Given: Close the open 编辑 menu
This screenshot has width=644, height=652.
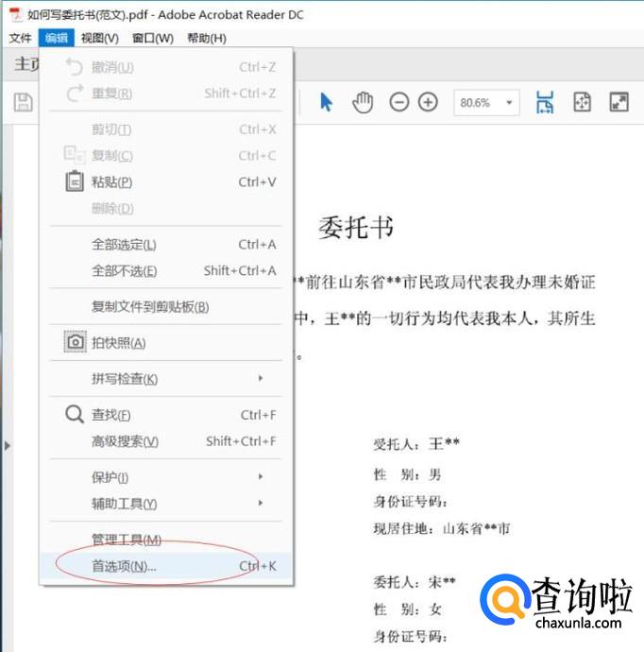Looking at the screenshot, I should click(57, 38).
